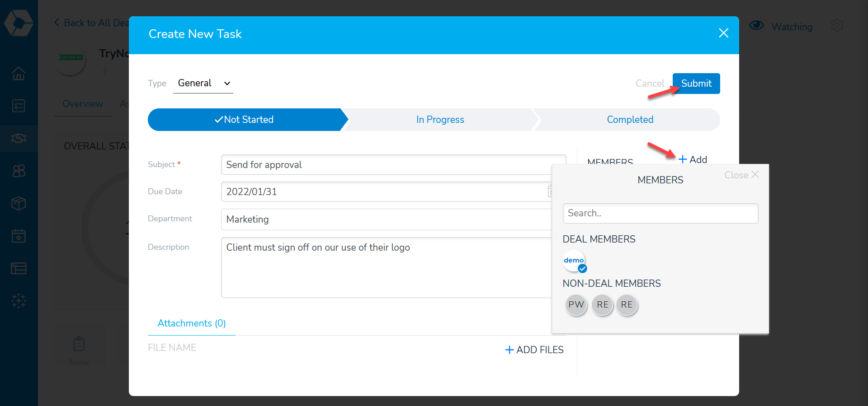Close the Create New Task dialog
Viewport: 868px width, 406px height.
click(x=723, y=33)
